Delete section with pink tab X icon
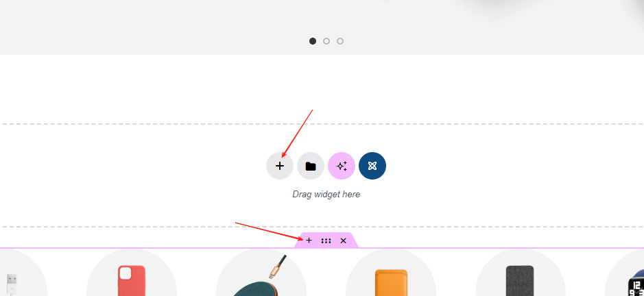 pos(344,241)
